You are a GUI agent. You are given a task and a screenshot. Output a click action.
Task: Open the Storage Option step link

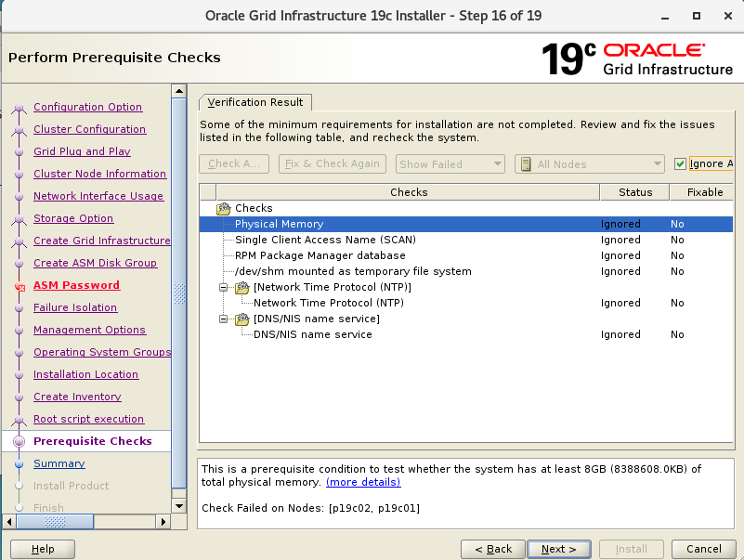(x=73, y=219)
